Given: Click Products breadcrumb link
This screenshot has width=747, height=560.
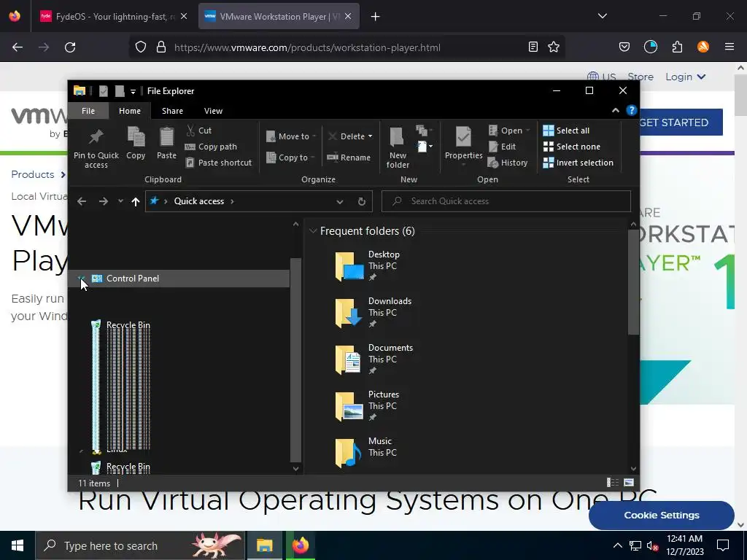Looking at the screenshot, I should point(32,174).
